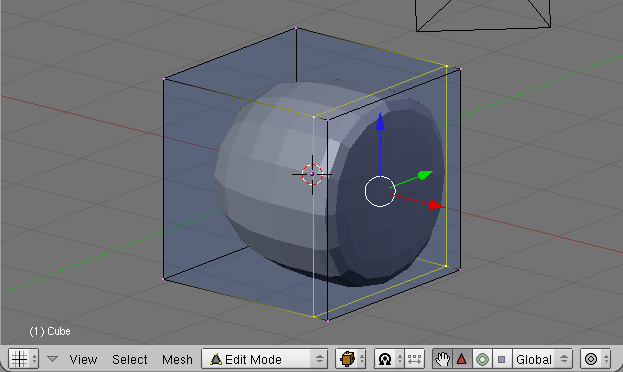Viewport: 623px width, 372px height.
Task: Expand the Global orientation dropdown
Action: (x=542, y=359)
